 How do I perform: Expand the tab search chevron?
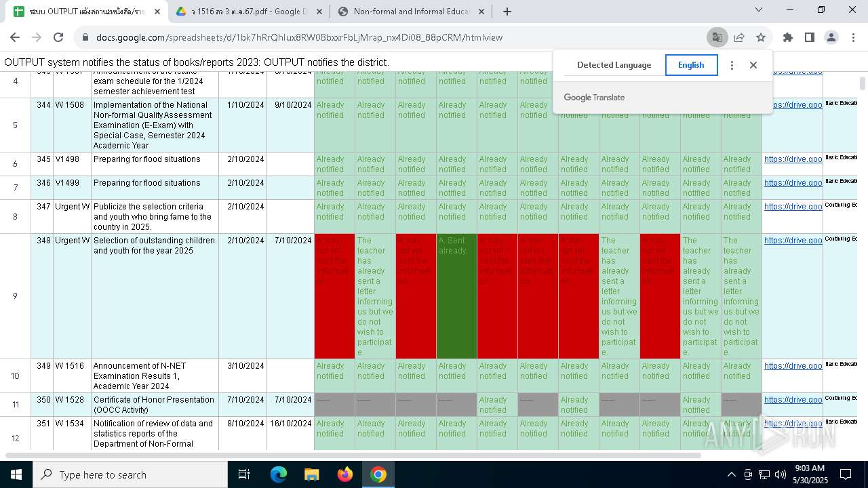[x=759, y=10]
